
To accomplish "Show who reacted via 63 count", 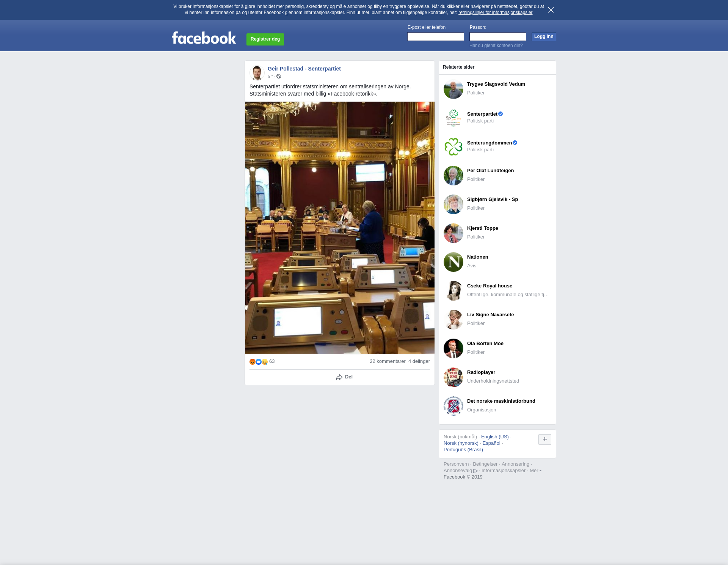I will click(272, 361).
